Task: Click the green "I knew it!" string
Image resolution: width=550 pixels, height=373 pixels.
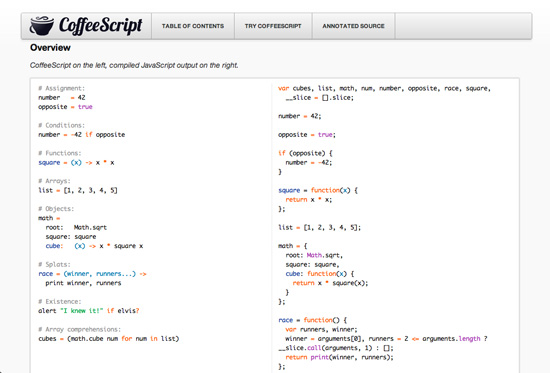Action: (82, 311)
